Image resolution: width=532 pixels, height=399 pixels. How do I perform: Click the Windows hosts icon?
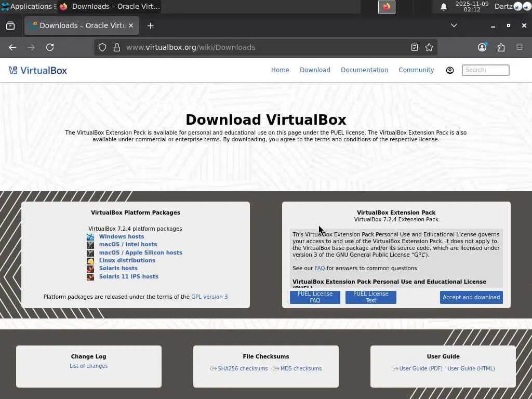[x=90, y=236]
